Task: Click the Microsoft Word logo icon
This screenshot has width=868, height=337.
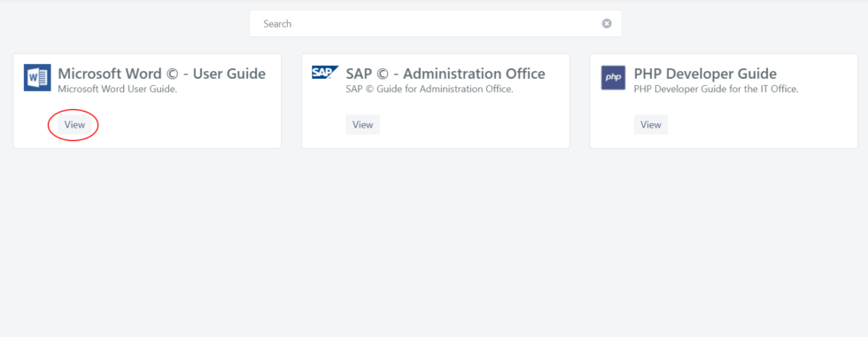Action: [37, 78]
